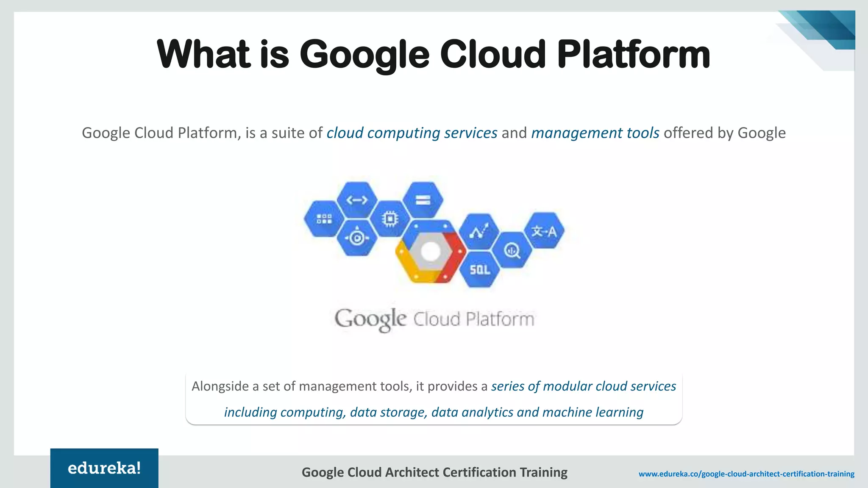
Task: Click the edureka! logo
Action: (104, 468)
